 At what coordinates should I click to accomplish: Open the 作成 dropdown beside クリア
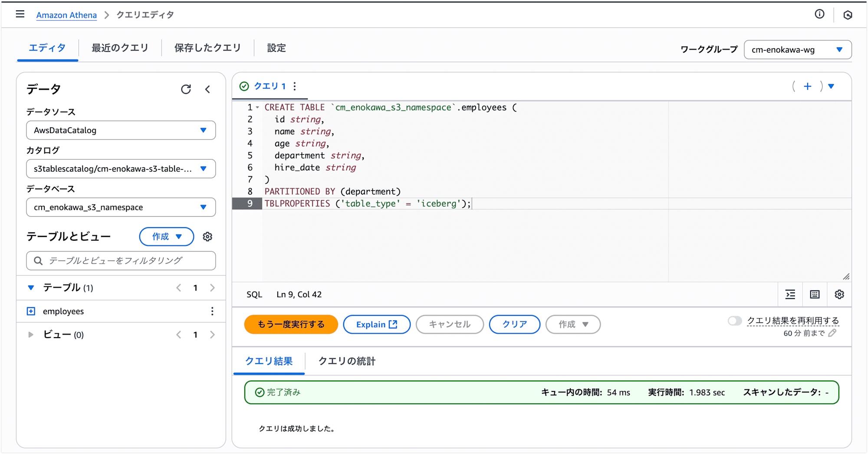click(x=573, y=325)
